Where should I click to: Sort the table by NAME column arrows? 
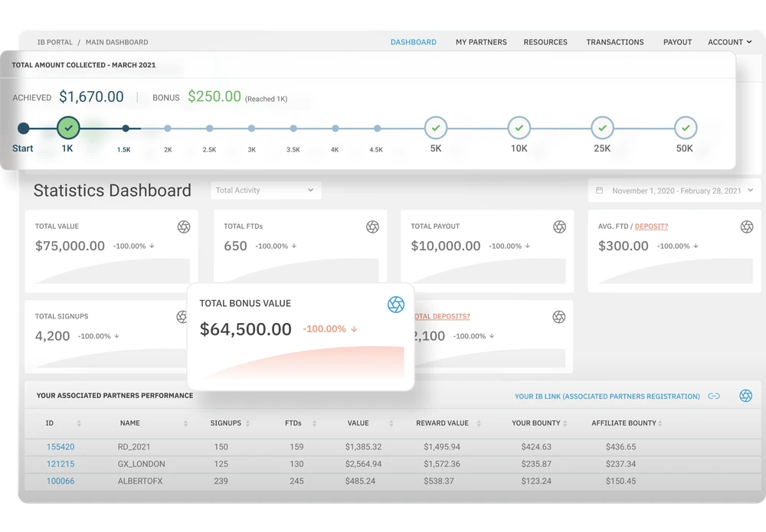[x=185, y=423]
